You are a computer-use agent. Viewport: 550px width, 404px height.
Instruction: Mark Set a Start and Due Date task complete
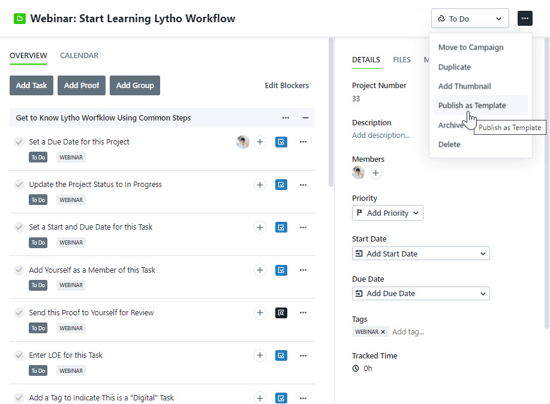[x=19, y=227]
